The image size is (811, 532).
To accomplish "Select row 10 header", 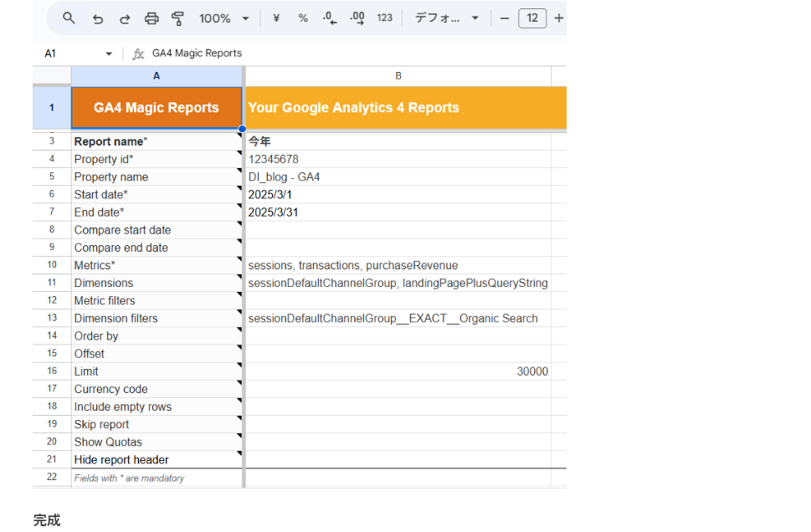I will pos(52,265).
